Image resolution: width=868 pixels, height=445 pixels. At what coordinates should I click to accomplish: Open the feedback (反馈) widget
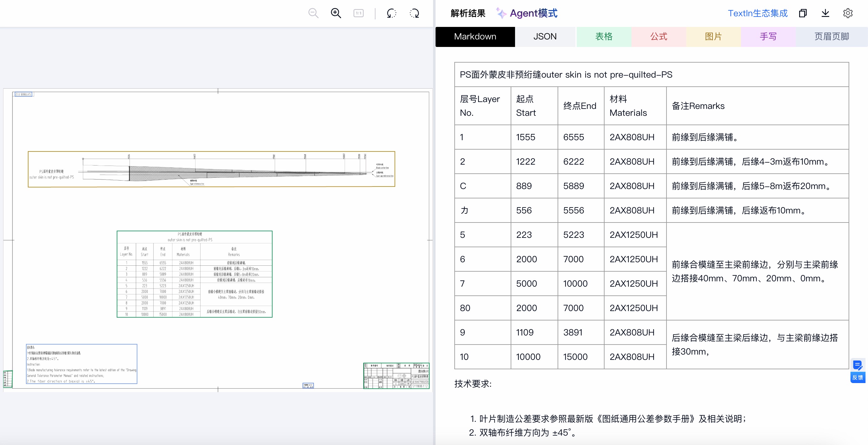858,370
